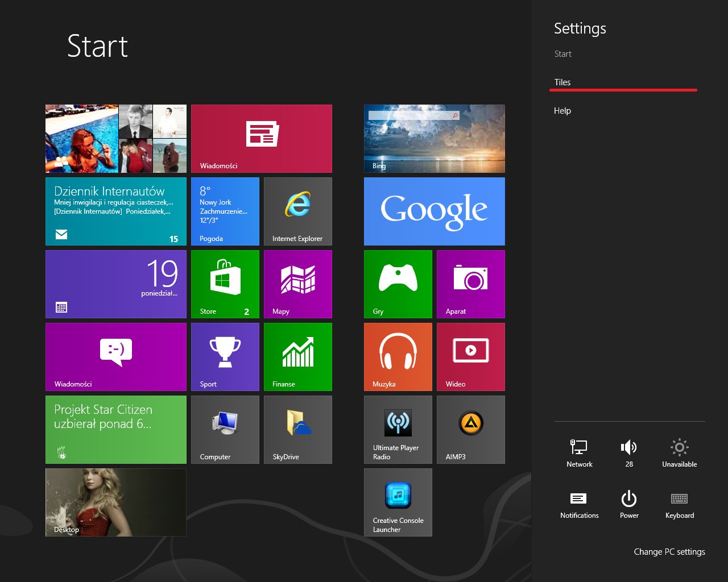Open the Mapy maps tile
Viewport: 728px width, 582px height.
click(x=298, y=284)
